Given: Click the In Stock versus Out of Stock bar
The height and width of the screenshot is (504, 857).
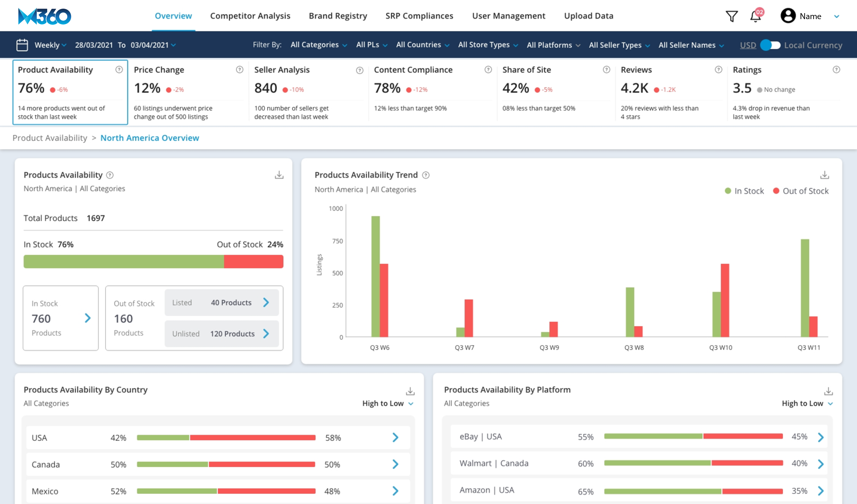Looking at the screenshot, I should (x=153, y=262).
